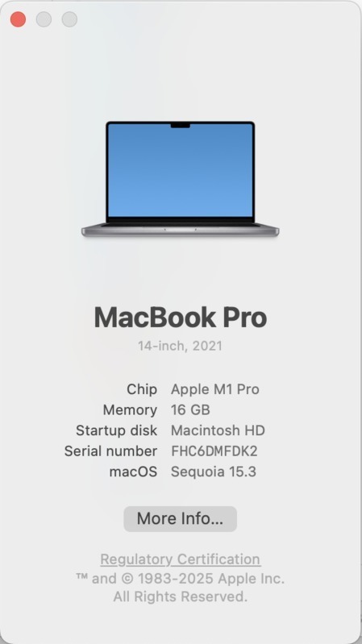This screenshot has height=644, width=362.
Task: Click the Startup disk label
Action: pos(116,430)
